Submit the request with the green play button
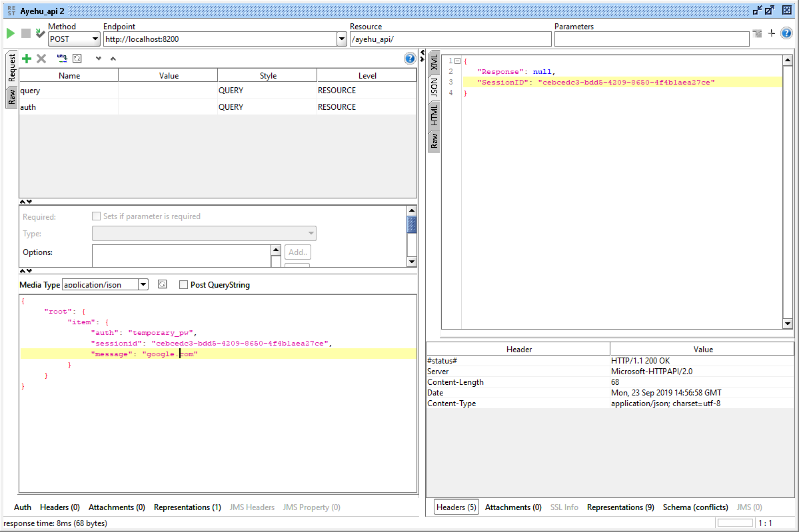 coord(10,33)
